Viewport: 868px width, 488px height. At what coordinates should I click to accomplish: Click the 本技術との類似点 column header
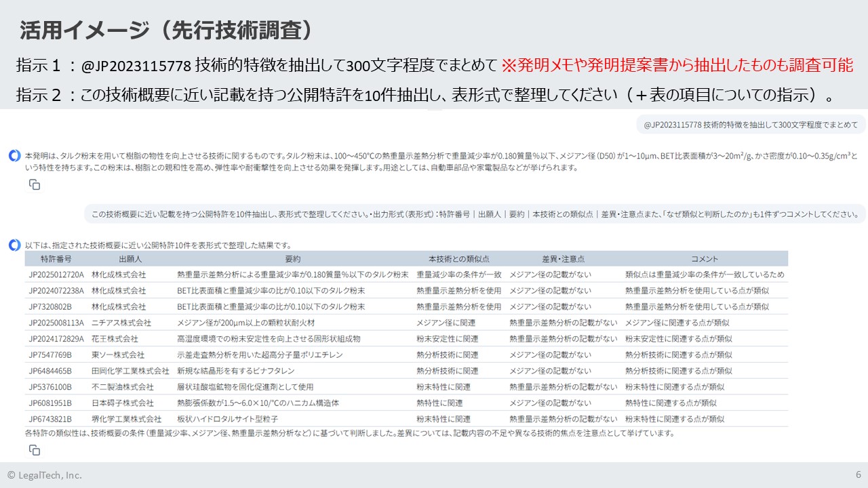459,259
